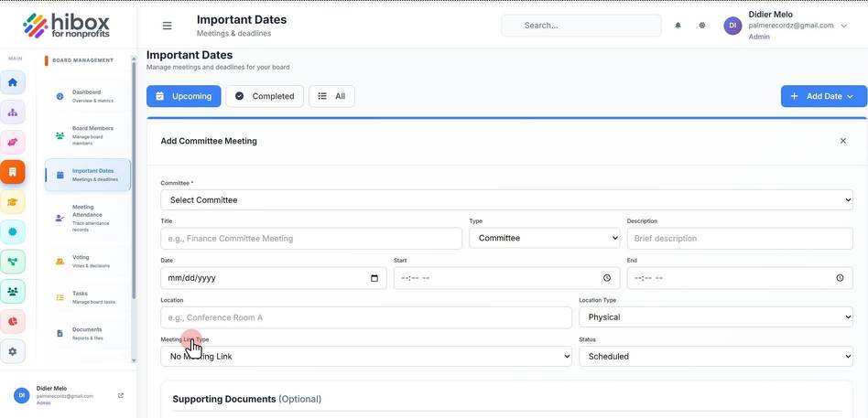Screen dimensions: 868x418
Task: Open Status dropdown showing Scheduled
Action: pyautogui.click(x=716, y=357)
